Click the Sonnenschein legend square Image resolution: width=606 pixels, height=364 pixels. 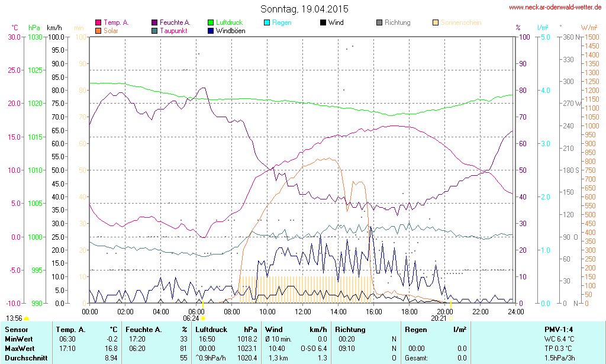tap(436, 22)
